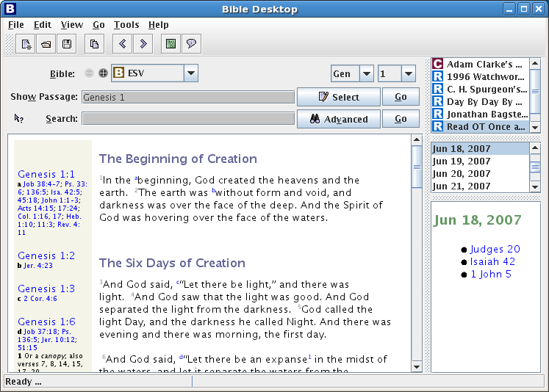Image resolution: width=549 pixels, height=392 pixels.
Task: Expand the Gen book dropdown
Action: (366, 74)
